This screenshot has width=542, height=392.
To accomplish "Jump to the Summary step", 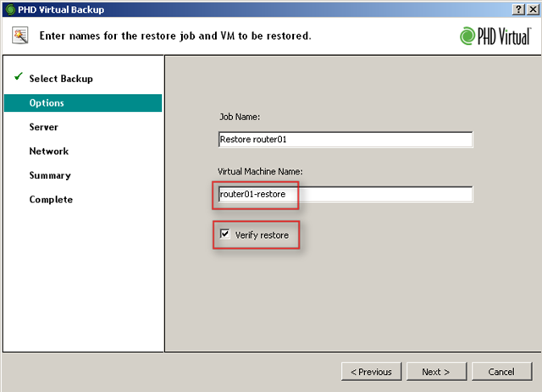I will click(x=50, y=175).
